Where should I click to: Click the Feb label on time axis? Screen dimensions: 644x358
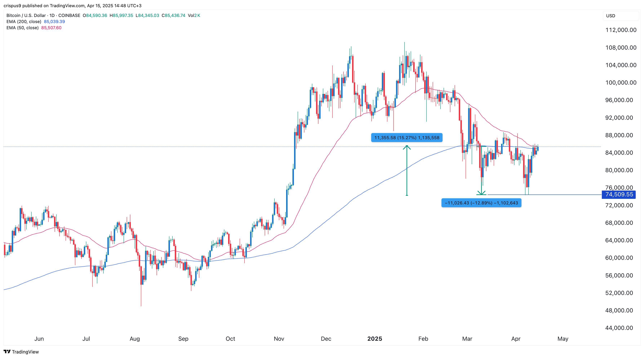point(423,339)
